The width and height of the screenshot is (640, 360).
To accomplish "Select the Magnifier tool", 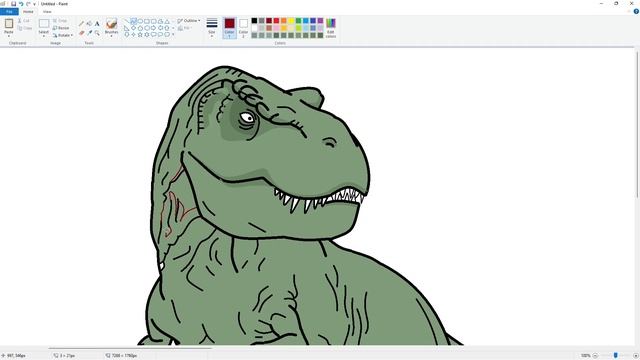I will (x=97, y=33).
